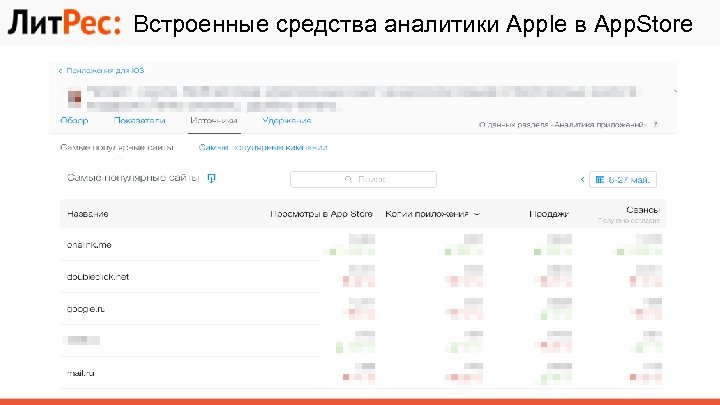Expand the app selector chevron at right
The width and height of the screenshot is (720, 405).
coord(675,92)
